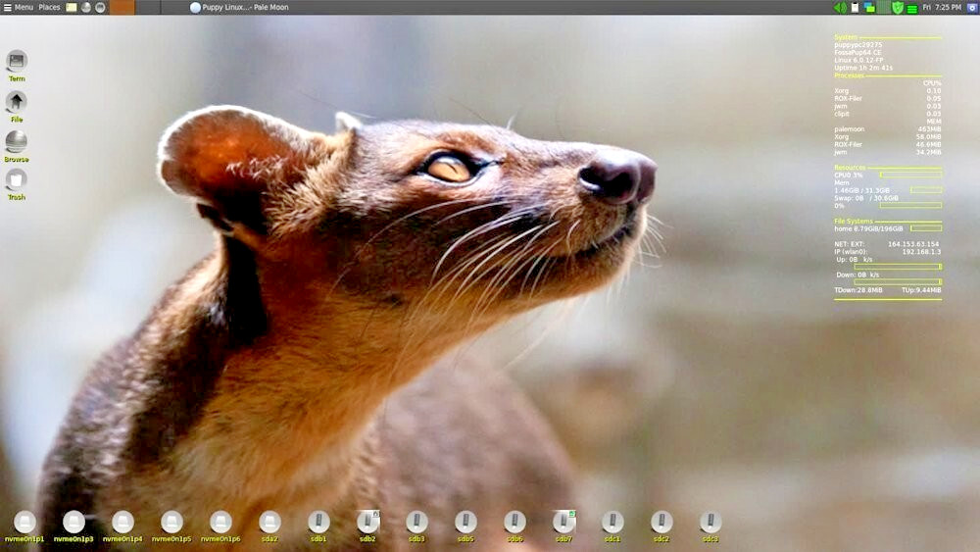Click the external IP '164.153.63.154'
Image resolution: width=980 pixels, height=552 pixels.
coord(913,244)
